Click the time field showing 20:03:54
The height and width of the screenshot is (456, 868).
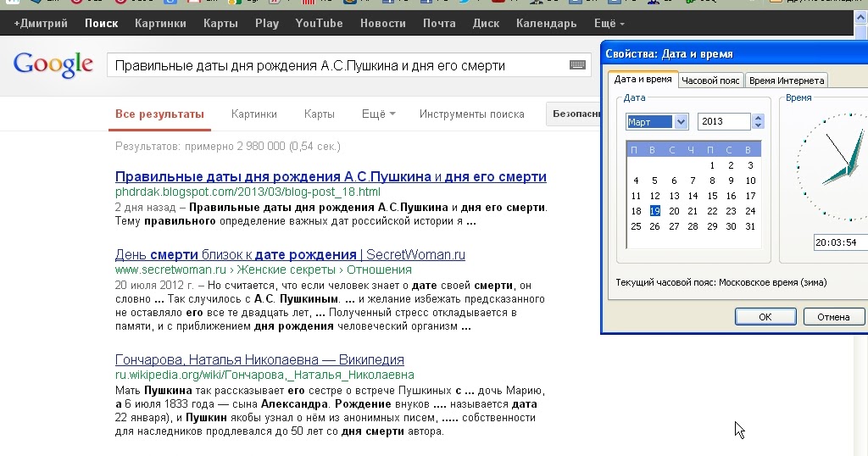point(840,242)
